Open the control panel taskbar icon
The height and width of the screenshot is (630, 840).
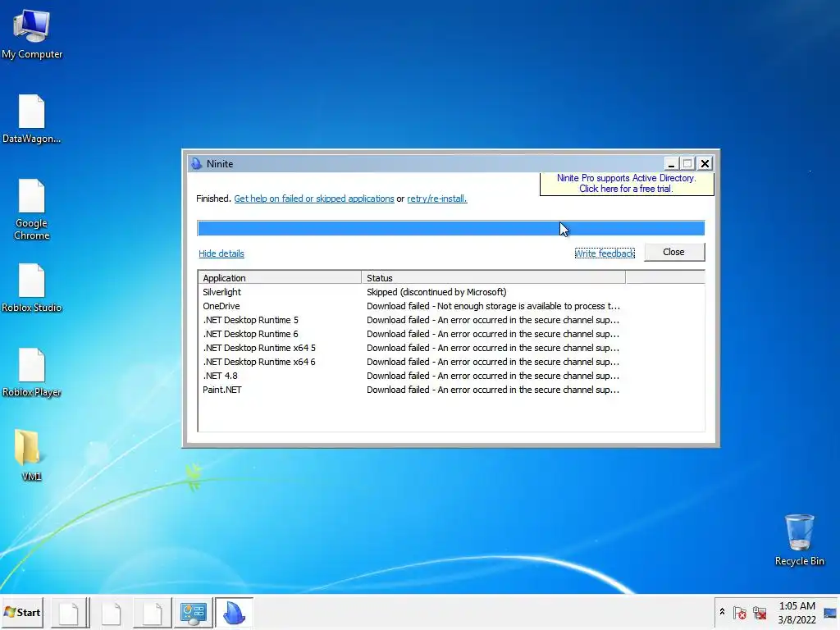tap(193, 613)
